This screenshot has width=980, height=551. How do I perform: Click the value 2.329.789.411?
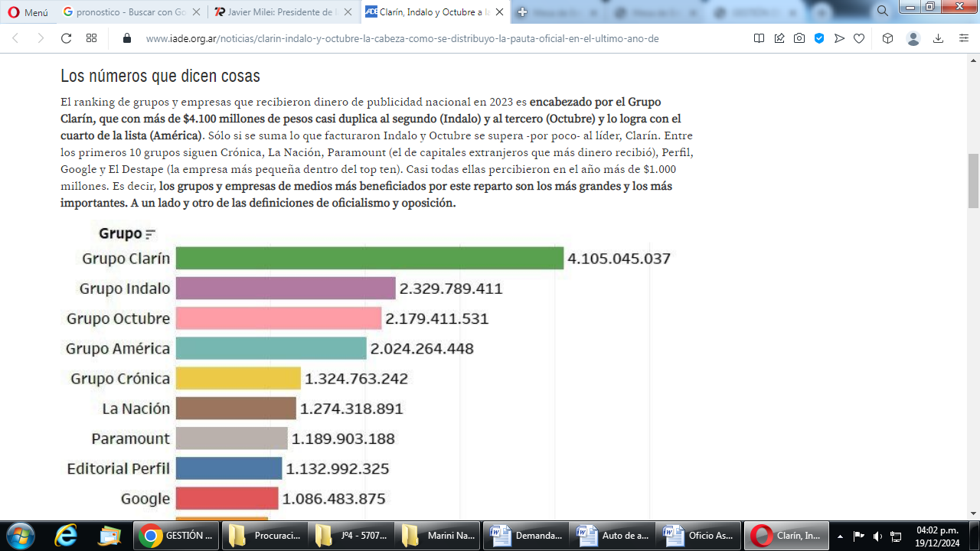[451, 289]
